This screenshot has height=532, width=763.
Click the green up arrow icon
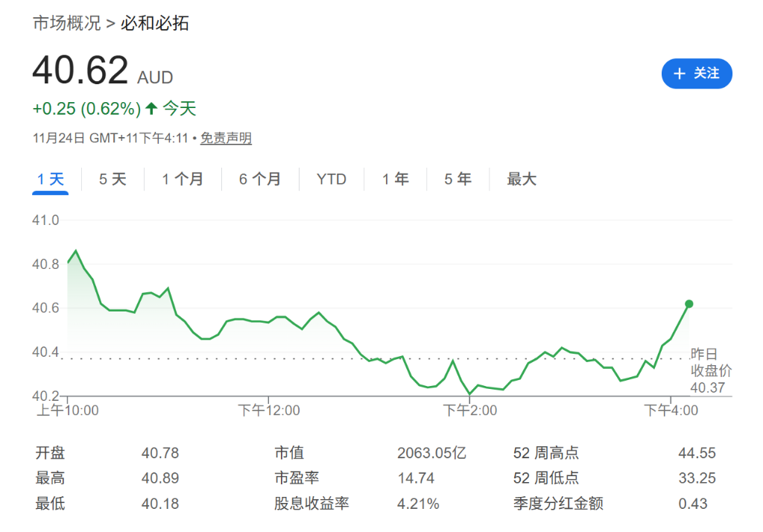[151, 109]
